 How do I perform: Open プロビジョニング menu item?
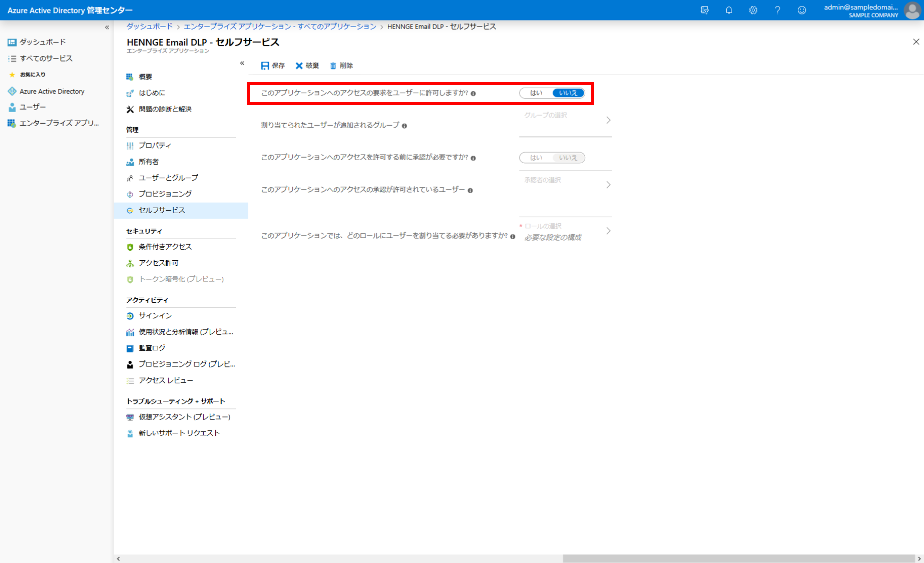[x=181, y=194]
